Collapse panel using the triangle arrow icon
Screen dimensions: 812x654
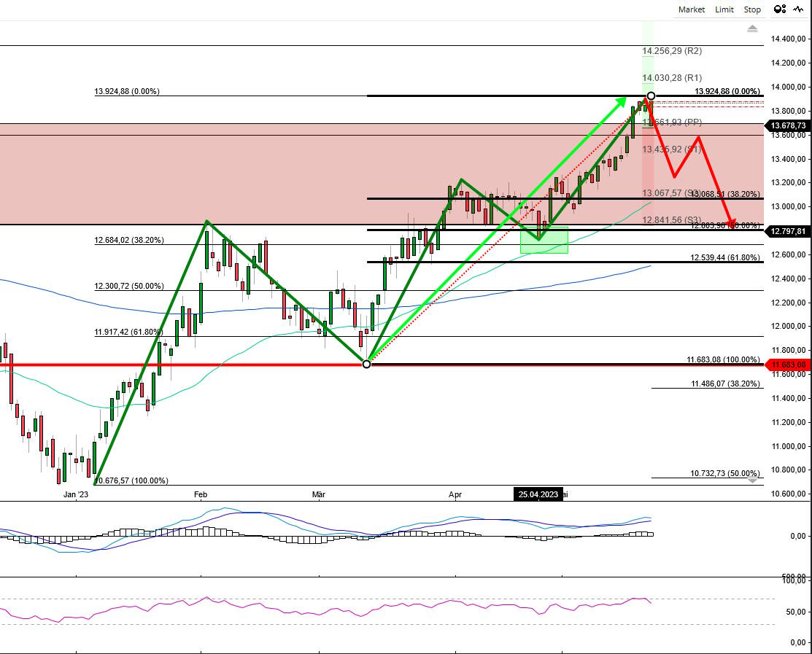pyautogui.click(x=751, y=28)
